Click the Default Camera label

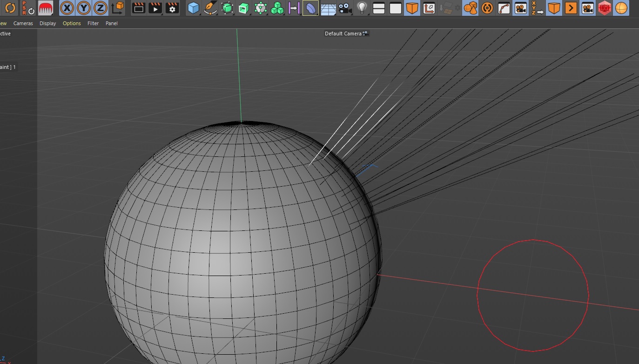click(x=343, y=34)
